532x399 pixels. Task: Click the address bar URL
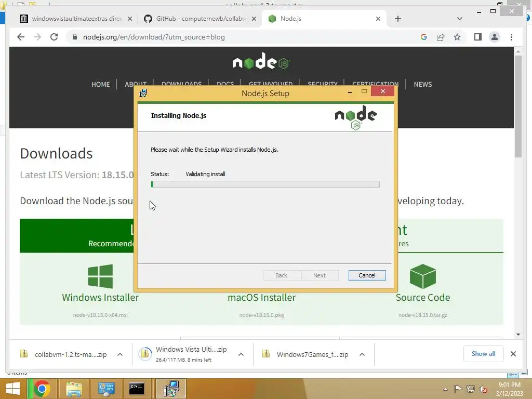click(x=154, y=37)
